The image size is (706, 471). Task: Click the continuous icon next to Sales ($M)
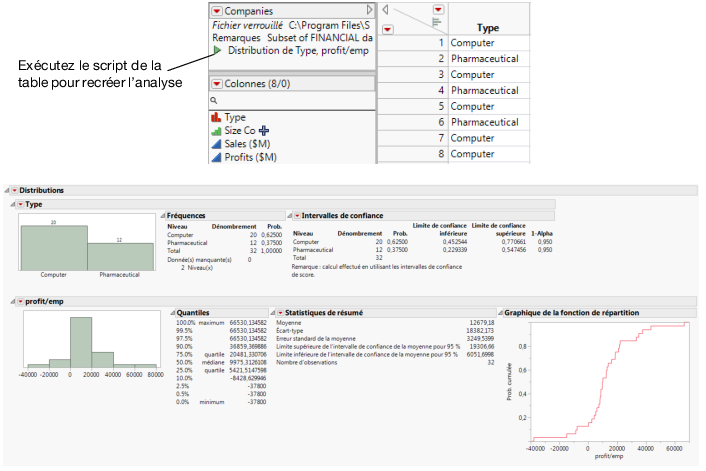[216, 144]
